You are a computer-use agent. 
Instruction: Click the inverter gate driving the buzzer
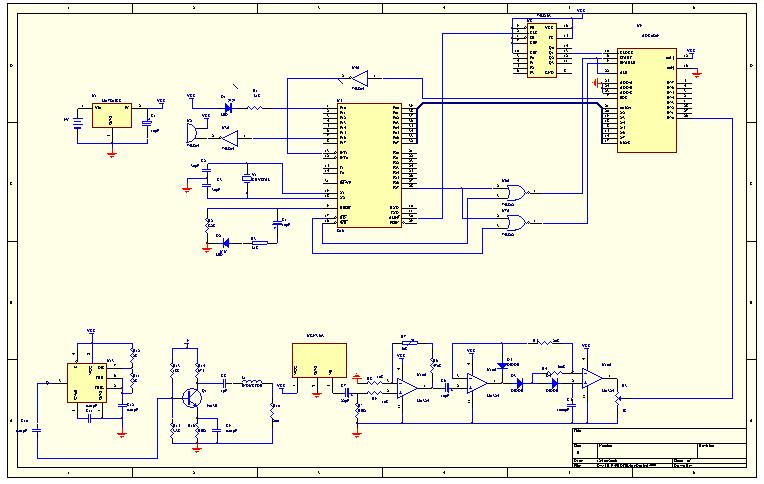tap(229, 138)
